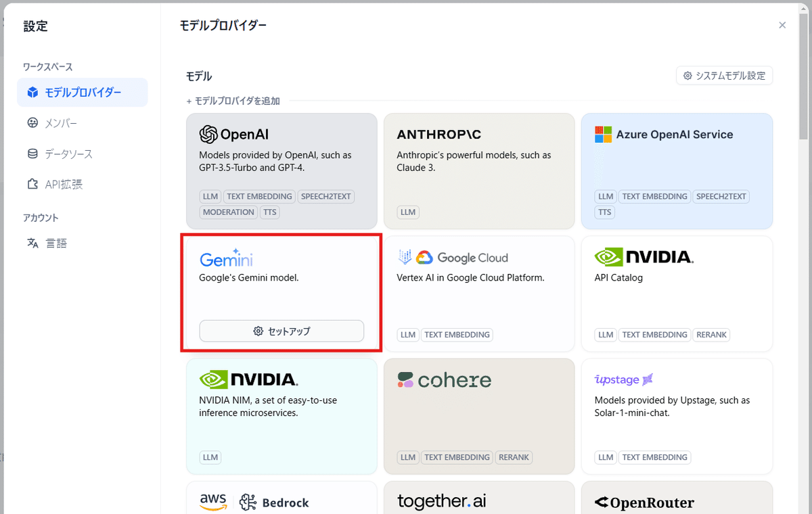812x514 pixels.
Task: Click the Google Cloud Vertex AI logo
Action: (x=452, y=257)
